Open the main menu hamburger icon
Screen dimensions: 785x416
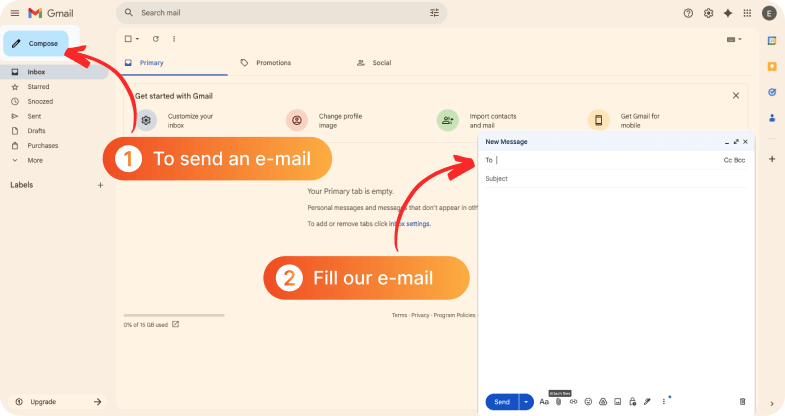[x=15, y=13]
